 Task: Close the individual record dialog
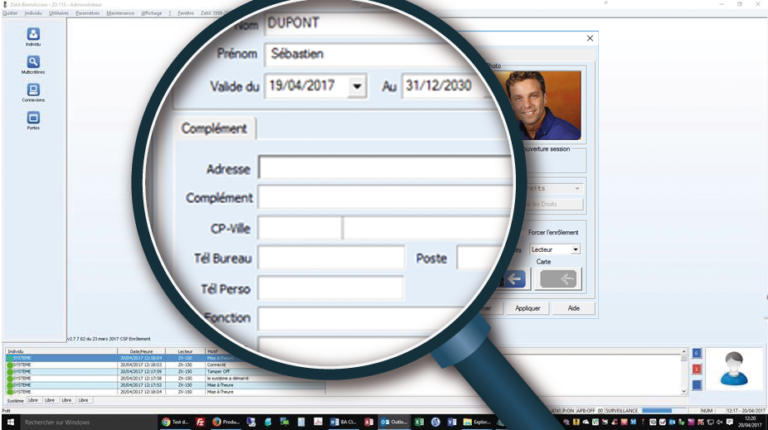click(590, 38)
